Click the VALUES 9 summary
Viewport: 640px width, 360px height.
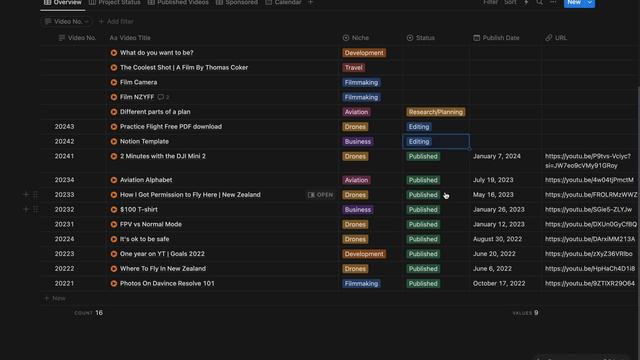[x=525, y=313]
